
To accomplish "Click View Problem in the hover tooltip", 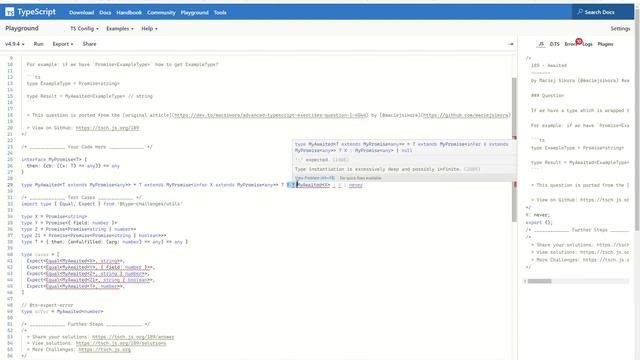I will [315, 178].
